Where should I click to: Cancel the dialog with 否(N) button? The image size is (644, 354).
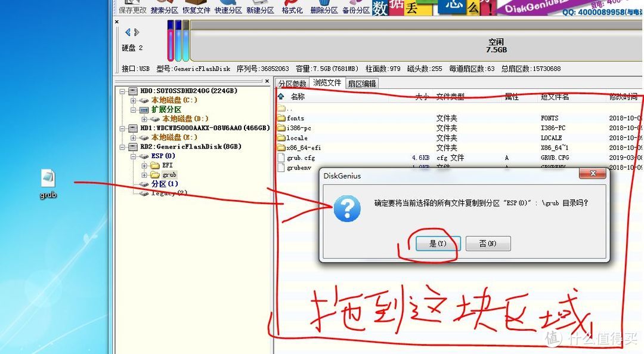coord(488,243)
